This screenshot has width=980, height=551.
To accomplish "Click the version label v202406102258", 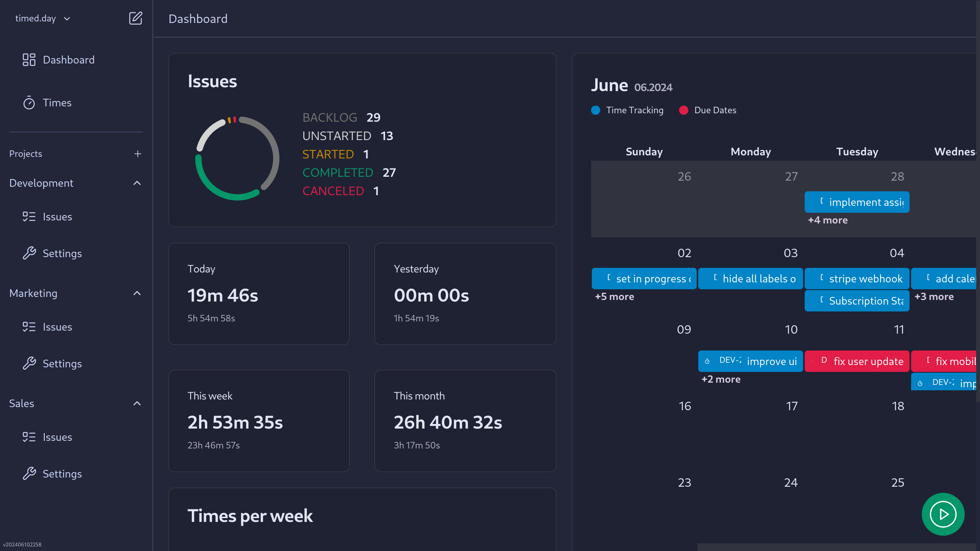I will (22, 544).
